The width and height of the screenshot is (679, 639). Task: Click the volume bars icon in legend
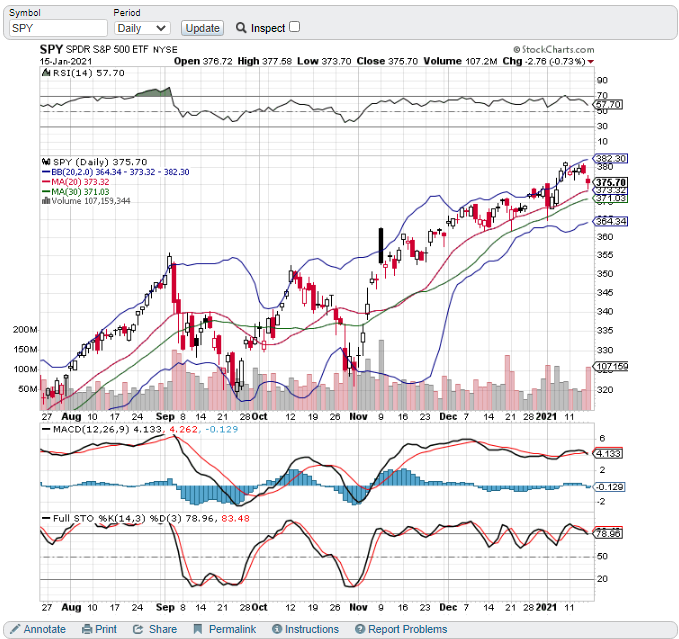tap(46, 200)
